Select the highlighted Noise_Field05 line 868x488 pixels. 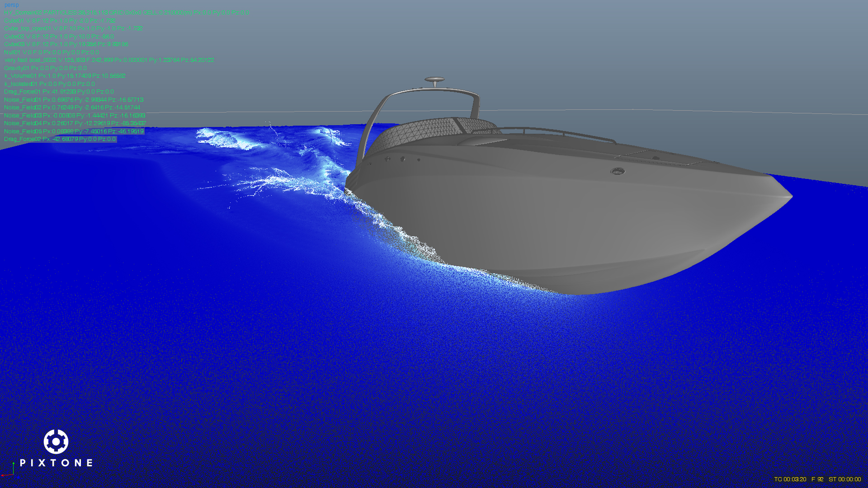click(x=74, y=131)
